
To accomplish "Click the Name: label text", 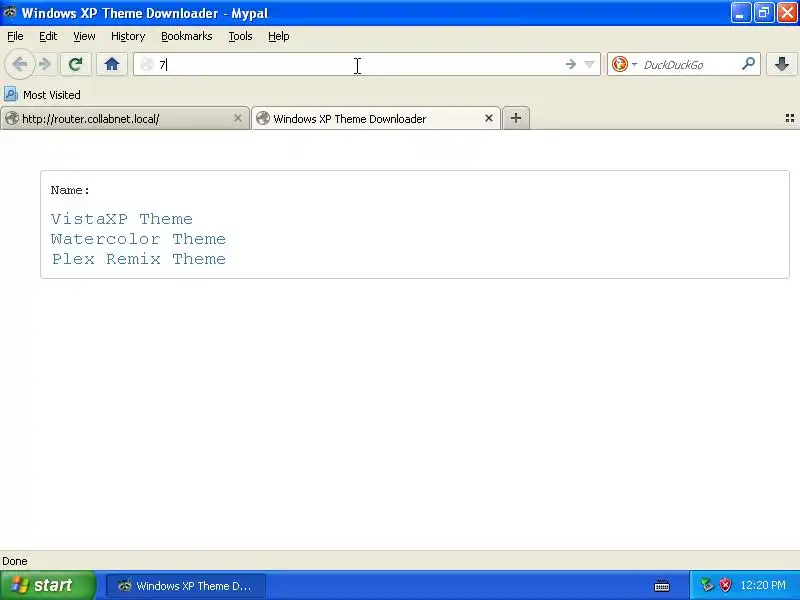I will [x=70, y=190].
